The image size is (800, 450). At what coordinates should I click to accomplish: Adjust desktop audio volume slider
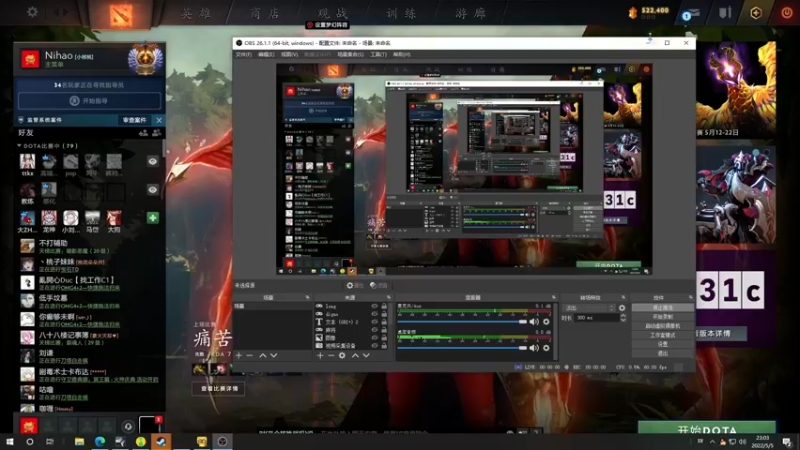462,348
